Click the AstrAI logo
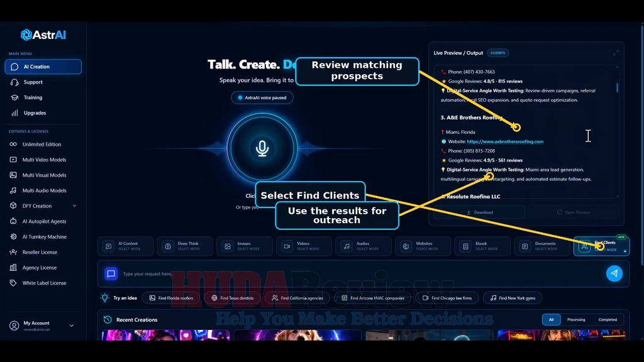The height and width of the screenshot is (362, 644). coord(43,35)
